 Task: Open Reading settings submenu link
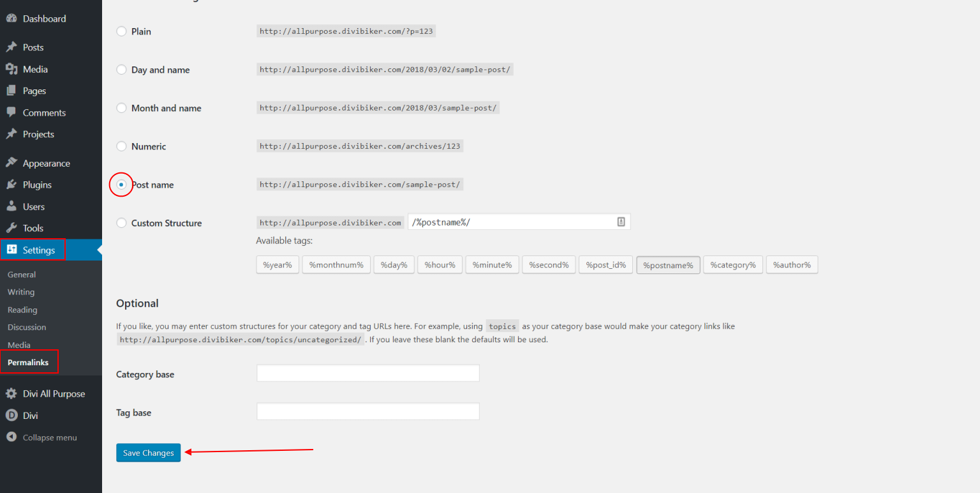[22, 310]
